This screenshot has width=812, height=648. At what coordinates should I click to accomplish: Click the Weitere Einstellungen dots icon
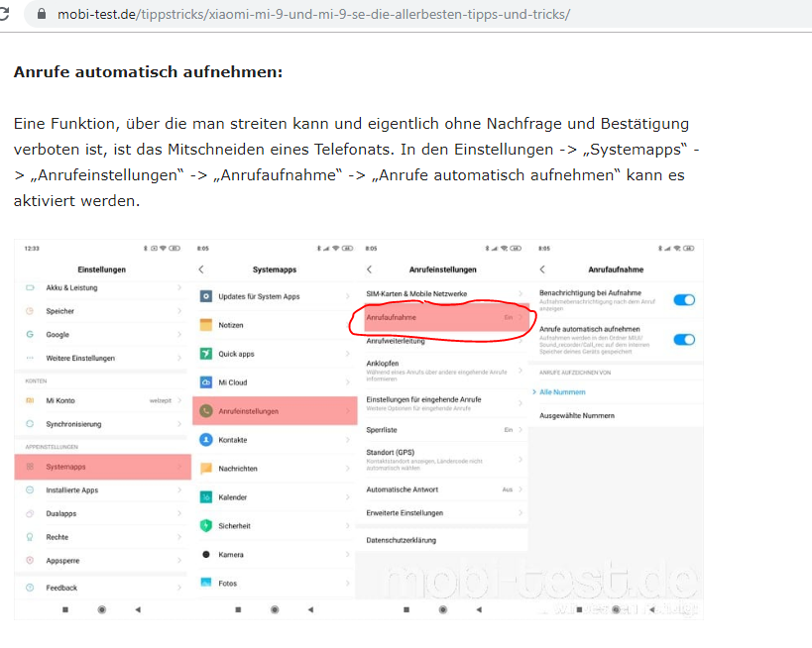click(x=30, y=358)
